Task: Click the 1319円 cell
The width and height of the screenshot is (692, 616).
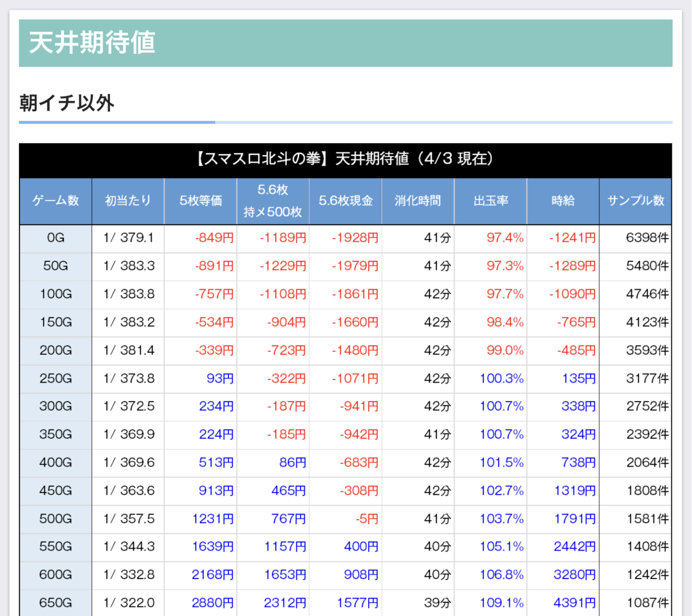Action: click(563, 491)
